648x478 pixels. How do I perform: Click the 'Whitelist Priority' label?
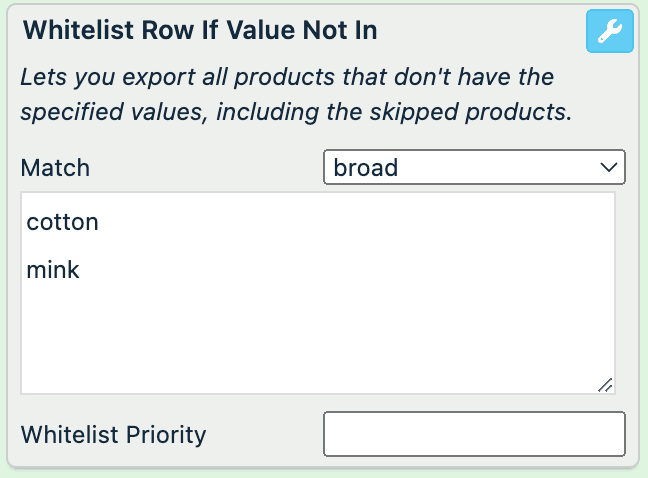pos(113,435)
